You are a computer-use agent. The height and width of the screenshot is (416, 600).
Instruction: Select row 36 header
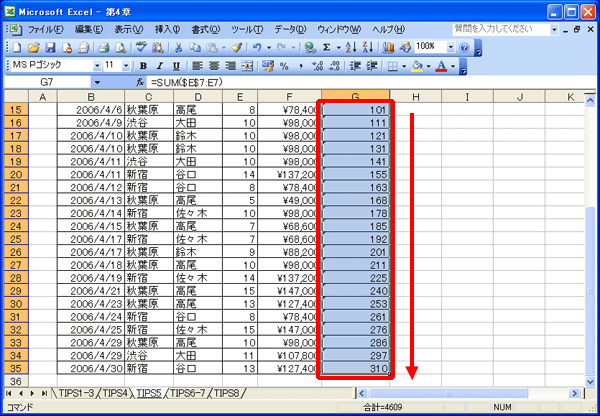click(16, 381)
